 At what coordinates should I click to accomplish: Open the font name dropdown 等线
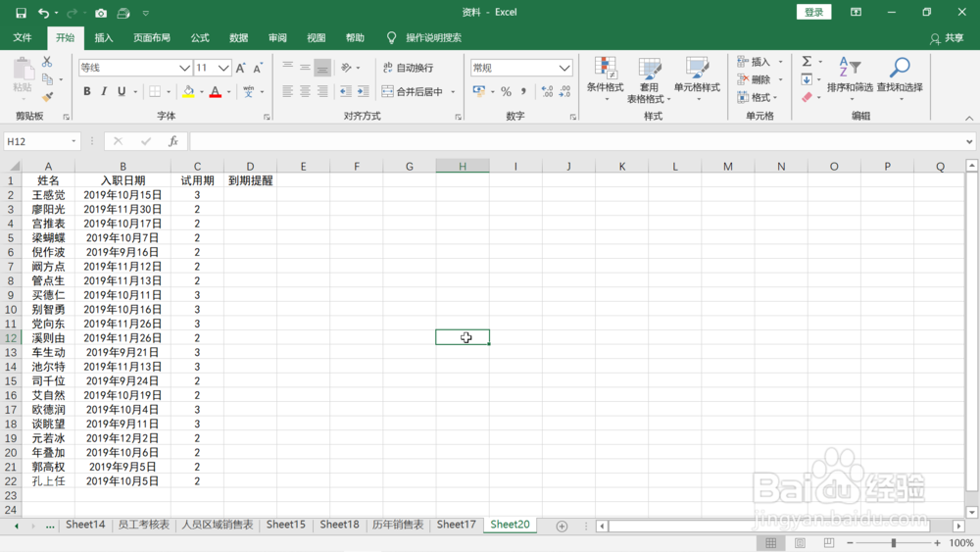pyautogui.click(x=184, y=68)
